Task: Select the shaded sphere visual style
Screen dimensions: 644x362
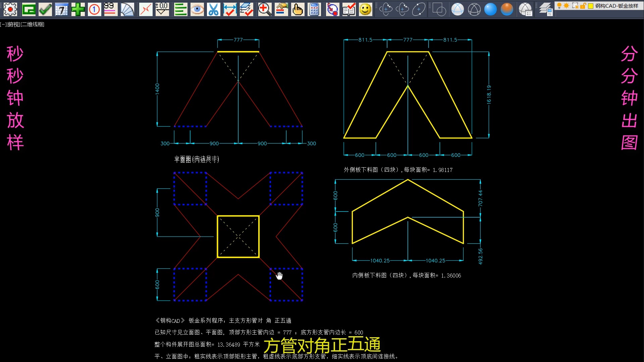Action: click(490, 9)
